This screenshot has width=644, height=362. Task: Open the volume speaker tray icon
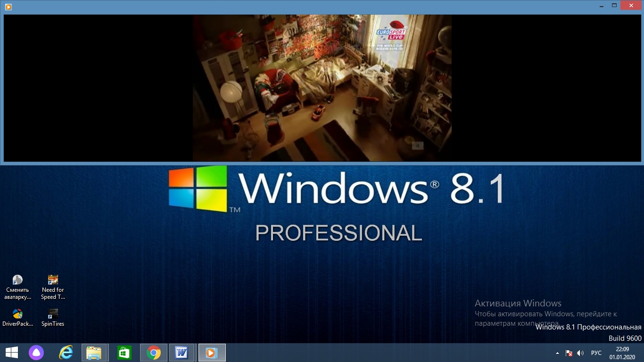coord(580,353)
